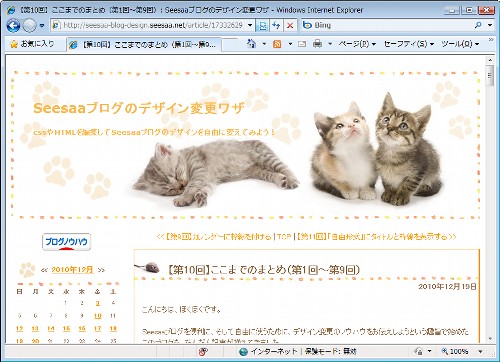The image size is (500, 362).
Task: Open calendar date 18
Action: tap(113, 329)
